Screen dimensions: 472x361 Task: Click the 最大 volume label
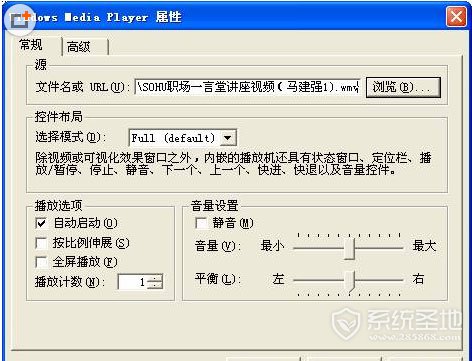(x=424, y=246)
